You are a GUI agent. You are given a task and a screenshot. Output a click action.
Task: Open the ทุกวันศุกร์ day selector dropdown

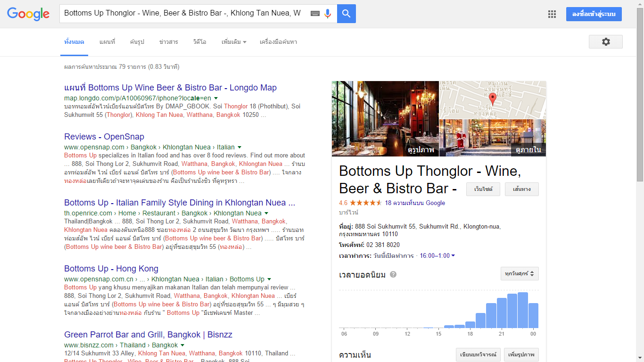click(520, 273)
